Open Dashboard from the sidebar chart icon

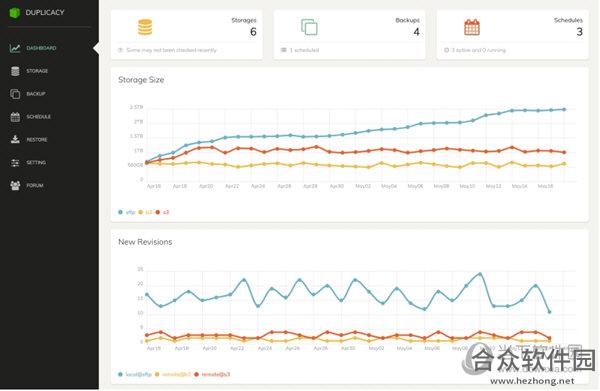tap(15, 48)
